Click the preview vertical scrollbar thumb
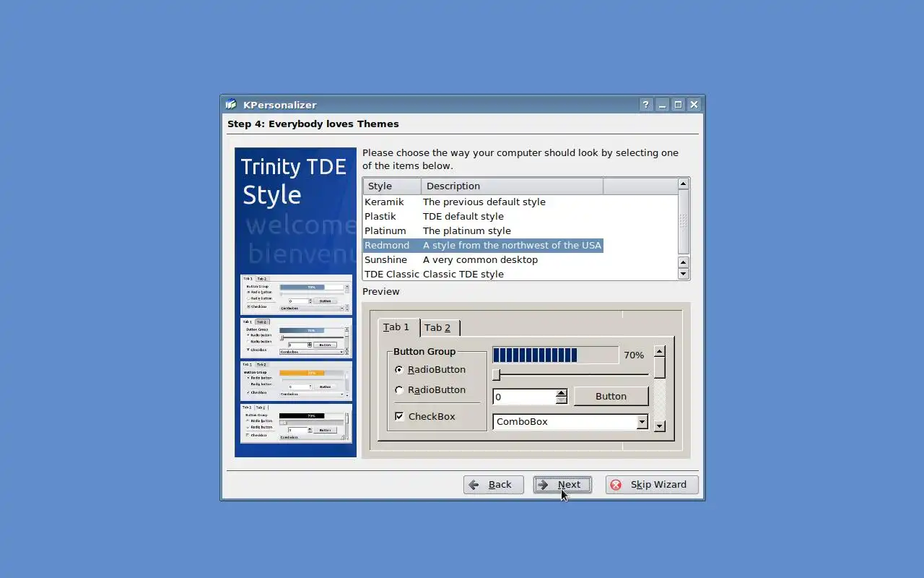 point(659,368)
